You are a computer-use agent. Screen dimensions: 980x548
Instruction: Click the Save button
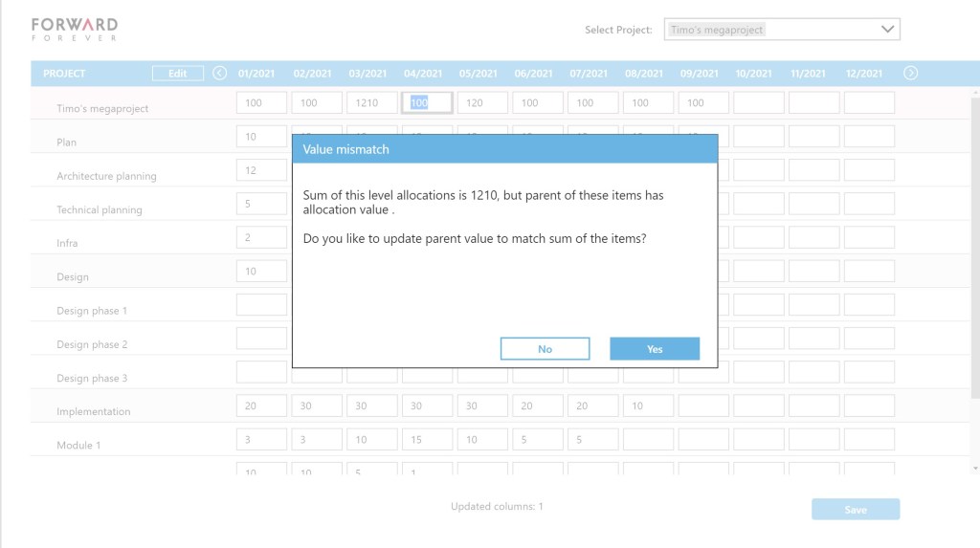[855, 510]
